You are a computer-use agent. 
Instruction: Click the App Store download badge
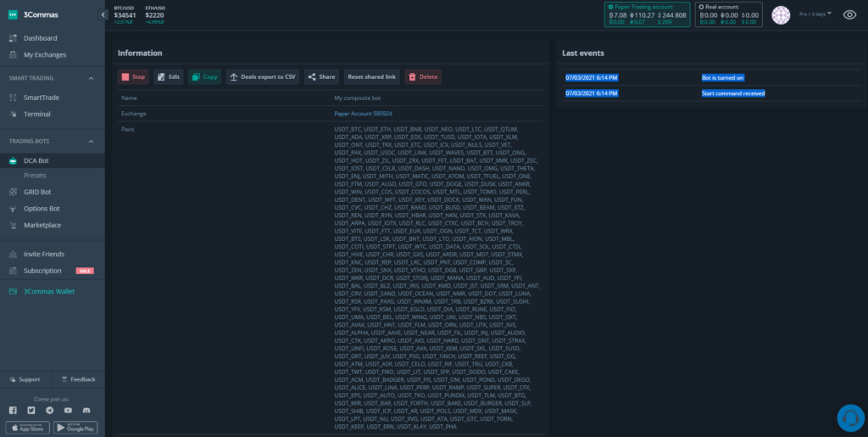pyautogui.click(x=28, y=428)
